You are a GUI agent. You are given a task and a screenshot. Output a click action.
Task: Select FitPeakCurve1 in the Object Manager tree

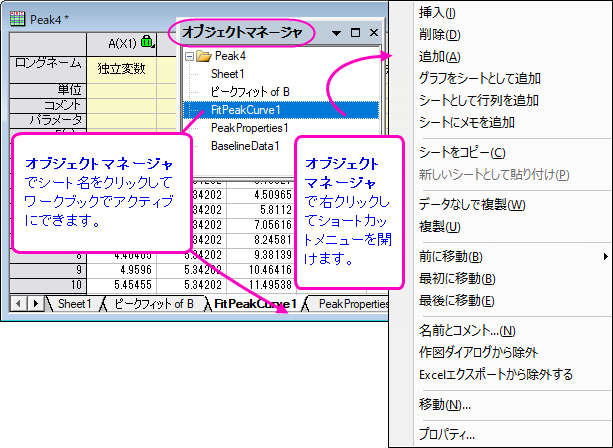pyautogui.click(x=246, y=110)
